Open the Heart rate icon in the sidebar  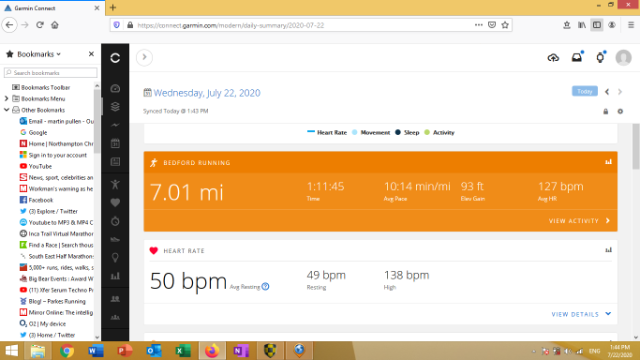[x=115, y=202]
